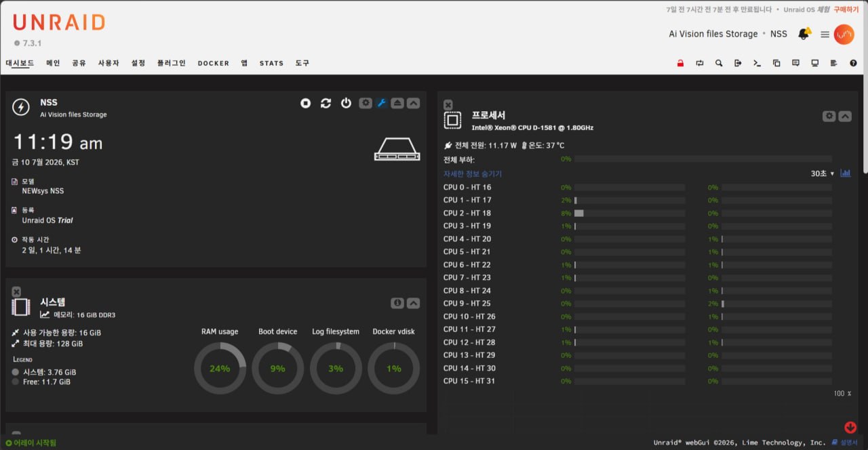The width and height of the screenshot is (868, 450).
Task: Open notifications bell with warning badge
Action: click(804, 34)
